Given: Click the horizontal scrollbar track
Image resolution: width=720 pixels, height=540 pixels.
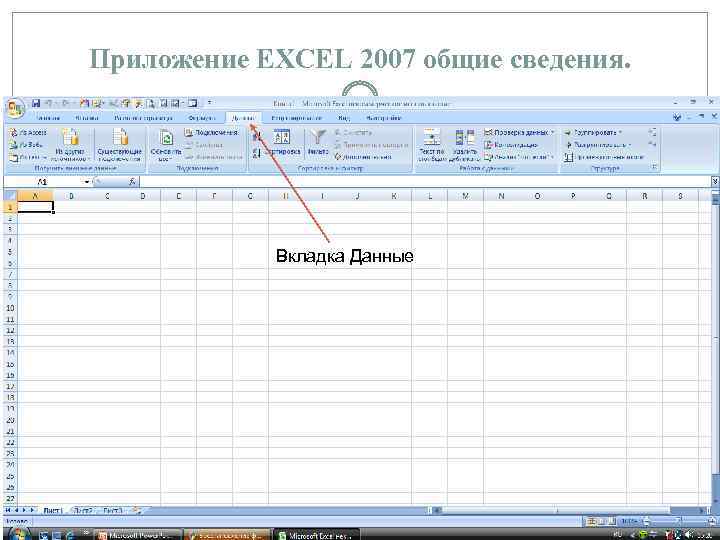Looking at the screenshot, I should click(x=572, y=510).
